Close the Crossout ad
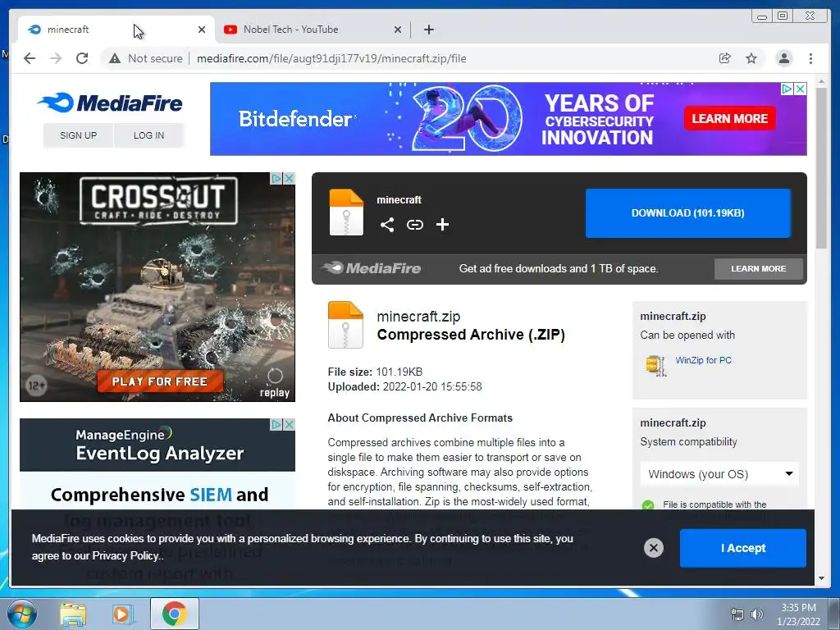Viewport: 840px width, 630px height. (x=290, y=178)
